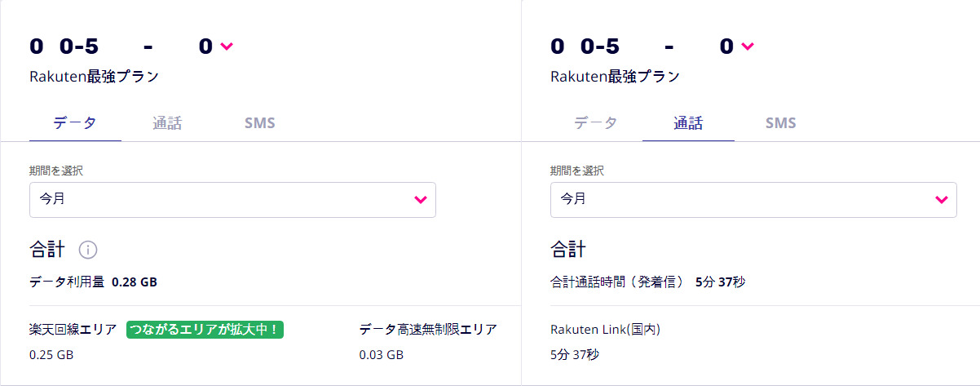This screenshot has width=980, height=386.
Task: Select the active 通話 tab in call panel
Action: coord(688,123)
